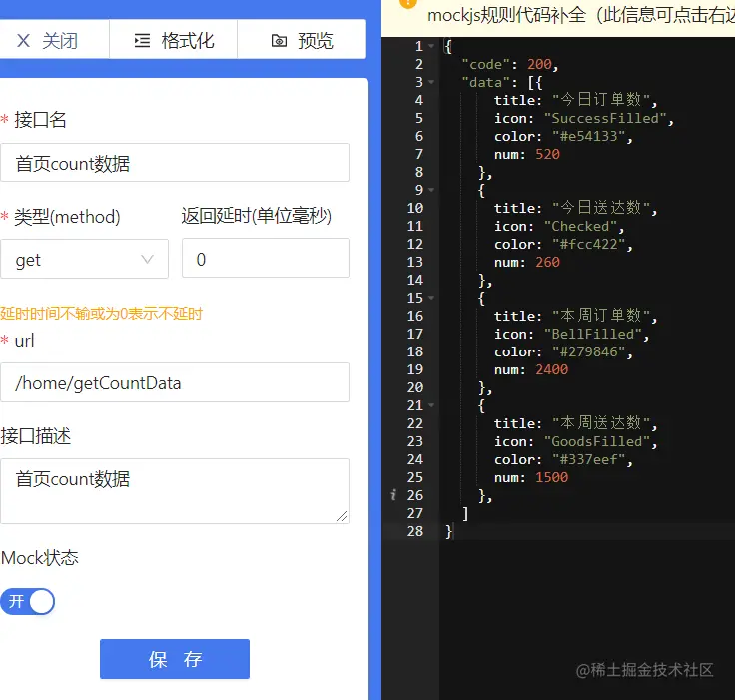Click the color value "#279846"

click(589, 351)
